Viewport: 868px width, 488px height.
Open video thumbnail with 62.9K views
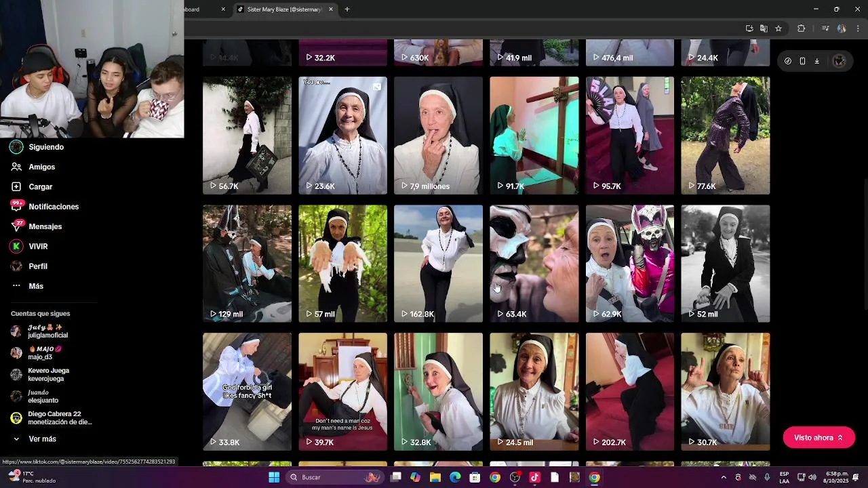630,264
